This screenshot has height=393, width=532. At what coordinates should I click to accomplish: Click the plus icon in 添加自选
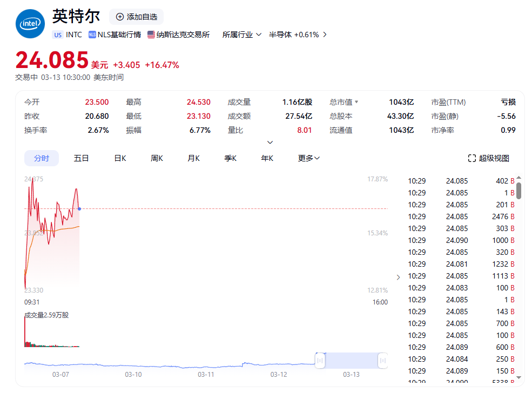tap(120, 17)
